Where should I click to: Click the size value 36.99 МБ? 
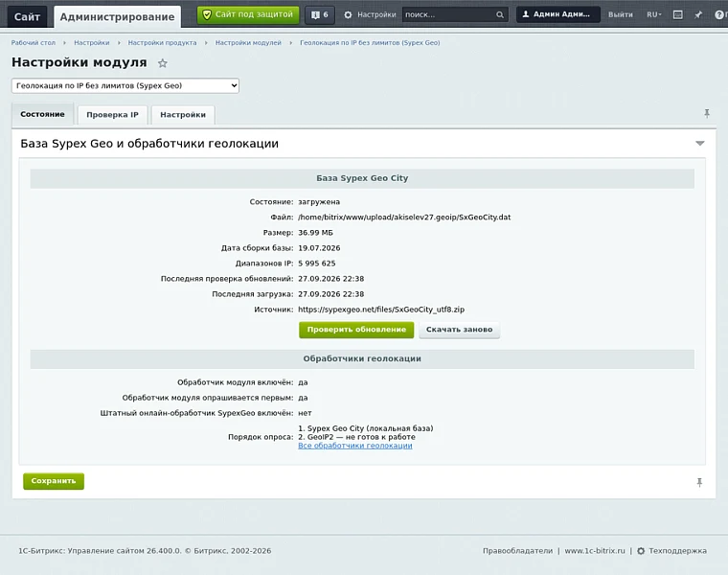click(x=315, y=233)
